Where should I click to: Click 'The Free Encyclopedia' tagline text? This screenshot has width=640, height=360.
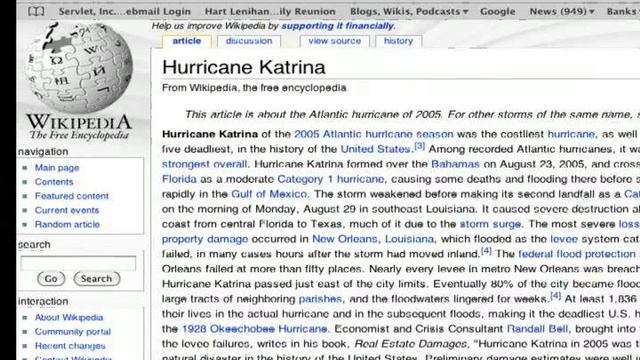79,135
